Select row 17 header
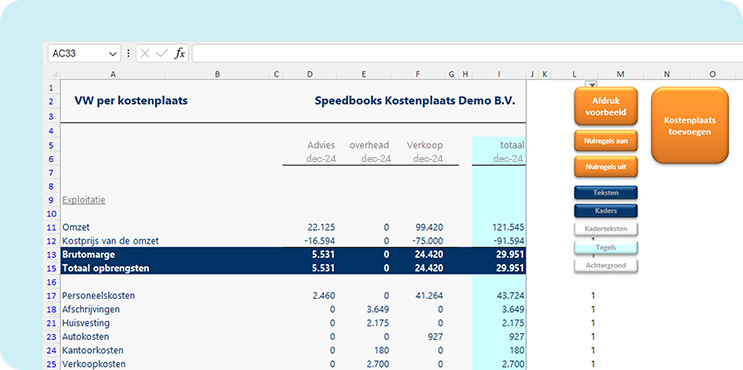Viewport: 743px width, 370px height. 51,296
